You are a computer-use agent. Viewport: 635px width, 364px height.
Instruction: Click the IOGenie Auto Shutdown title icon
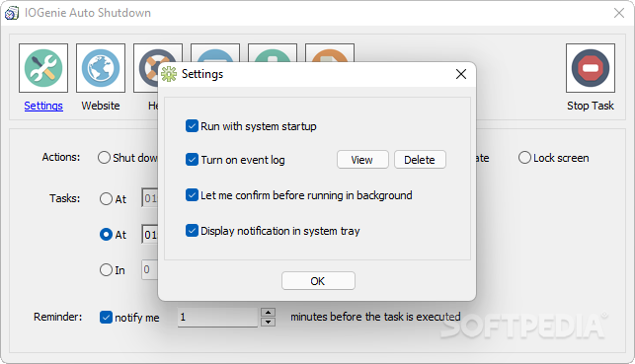(11, 13)
